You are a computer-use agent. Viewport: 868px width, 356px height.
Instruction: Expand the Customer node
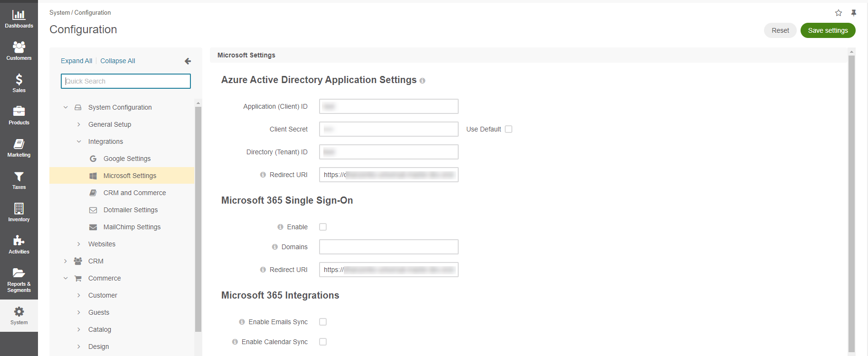point(79,295)
